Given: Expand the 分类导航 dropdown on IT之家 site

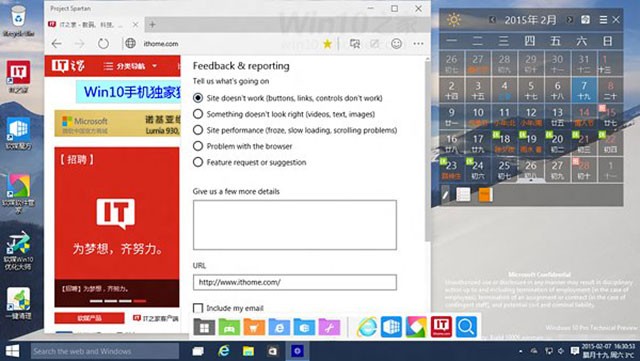Looking at the screenshot, I should pyautogui.click(x=130, y=66).
